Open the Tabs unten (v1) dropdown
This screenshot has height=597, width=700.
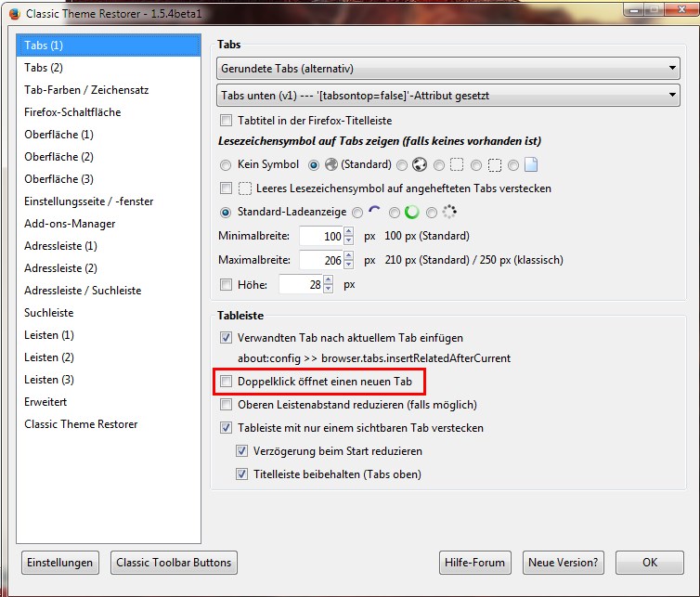pos(448,95)
